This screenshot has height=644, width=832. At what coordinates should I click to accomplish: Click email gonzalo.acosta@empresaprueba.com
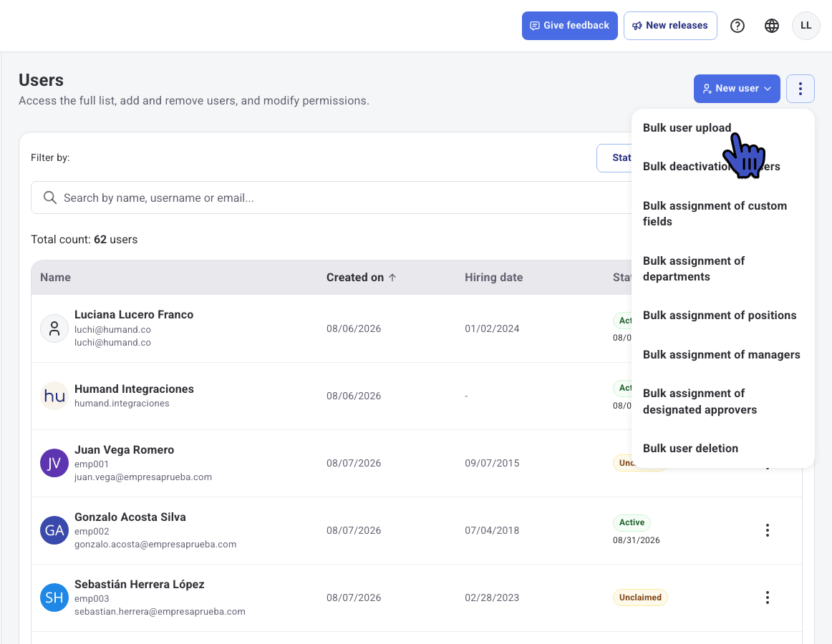155,545
